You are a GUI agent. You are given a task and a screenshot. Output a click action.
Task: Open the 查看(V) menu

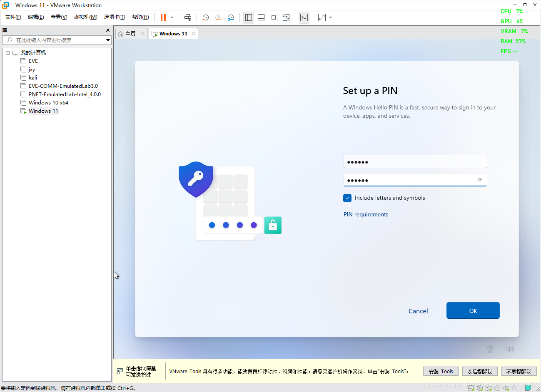[x=59, y=17]
